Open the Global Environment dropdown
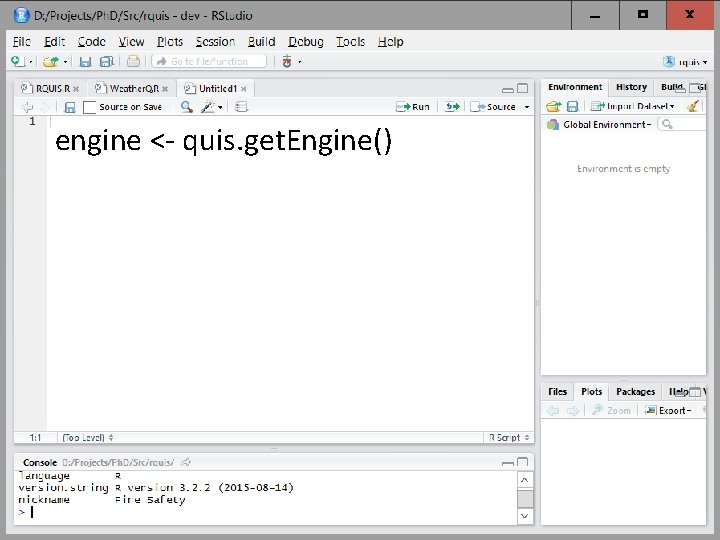 pos(599,124)
